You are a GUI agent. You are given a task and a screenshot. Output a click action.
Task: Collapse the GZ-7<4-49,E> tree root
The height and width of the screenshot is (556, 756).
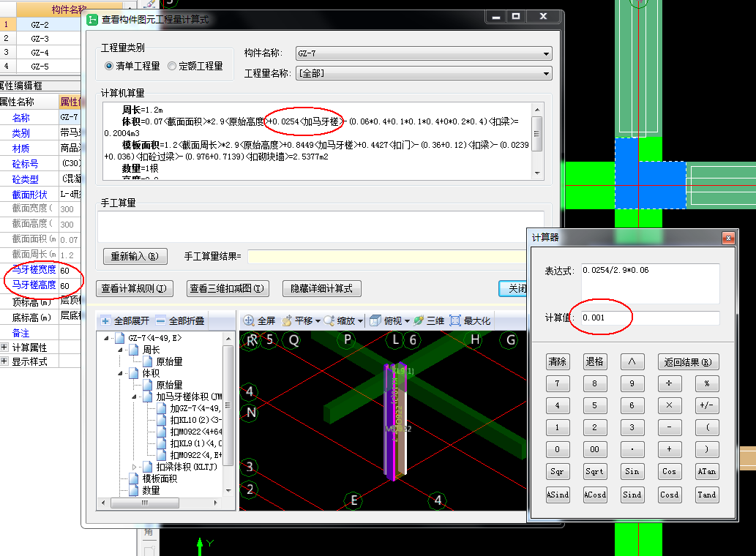[106, 338]
